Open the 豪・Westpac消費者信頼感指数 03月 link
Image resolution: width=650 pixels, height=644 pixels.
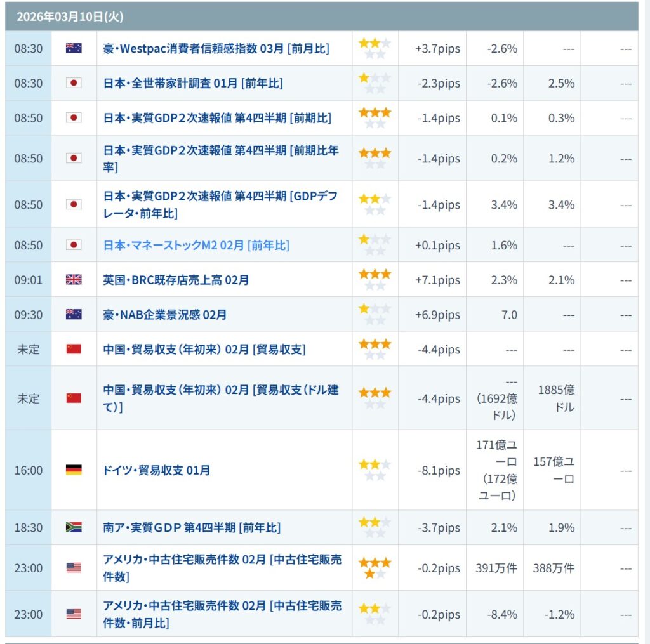(x=216, y=48)
